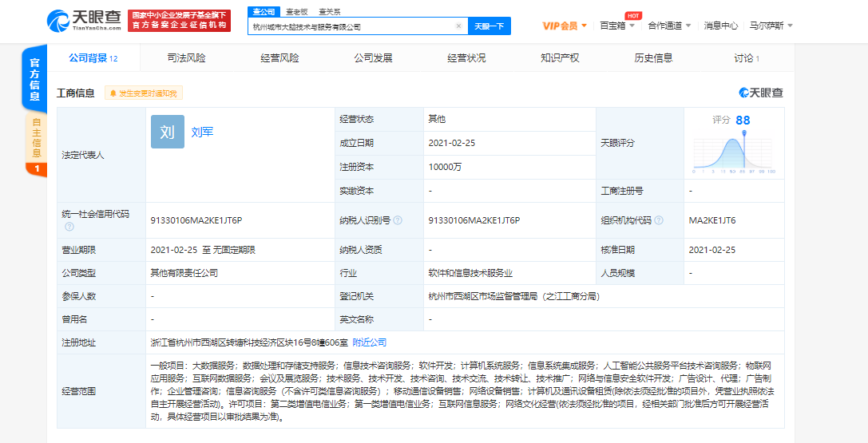Switch to the 自主信息 side tab
This screenshot has height=443, width=868.
pos(35,137)
